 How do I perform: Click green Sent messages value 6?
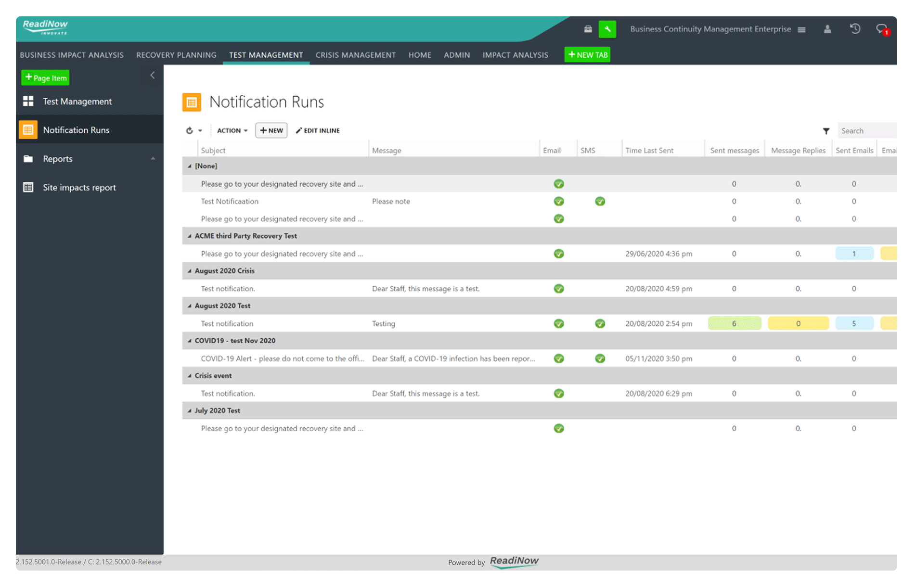(735, 323)
